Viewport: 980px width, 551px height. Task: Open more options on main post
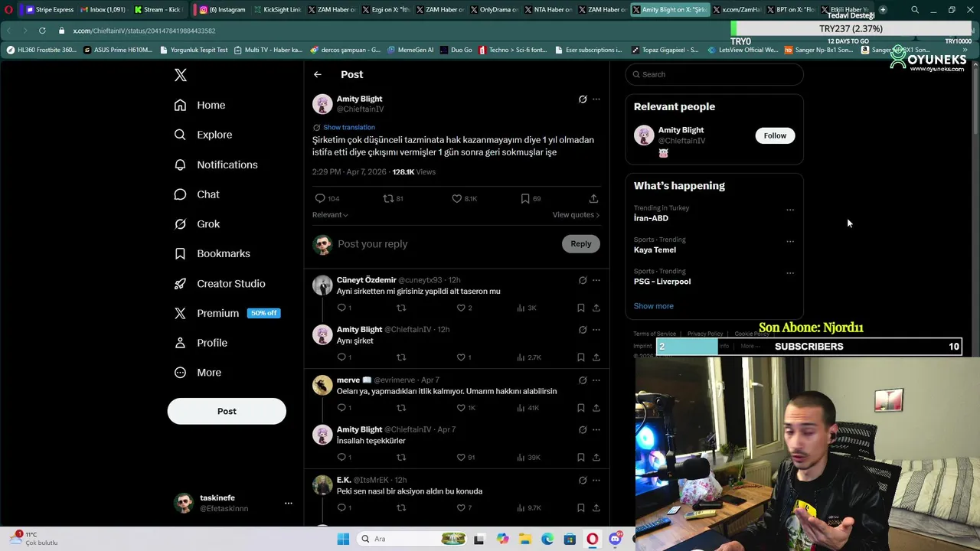596,99
